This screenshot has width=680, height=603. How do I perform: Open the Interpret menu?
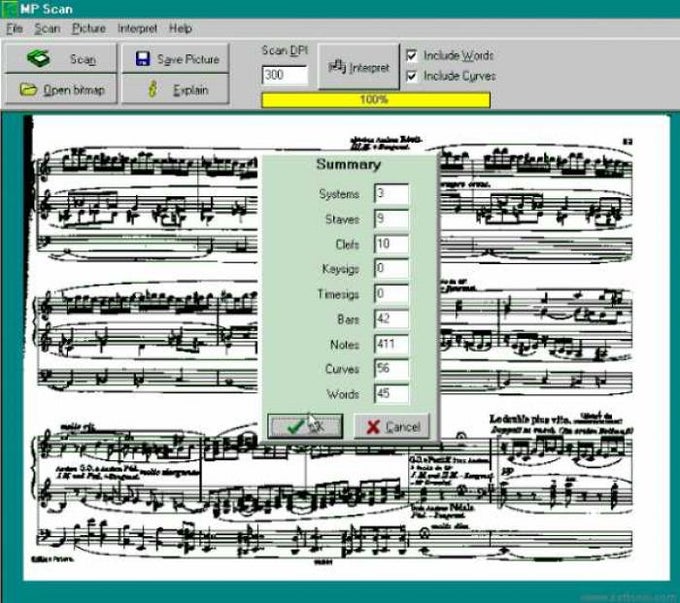point(137,29)
